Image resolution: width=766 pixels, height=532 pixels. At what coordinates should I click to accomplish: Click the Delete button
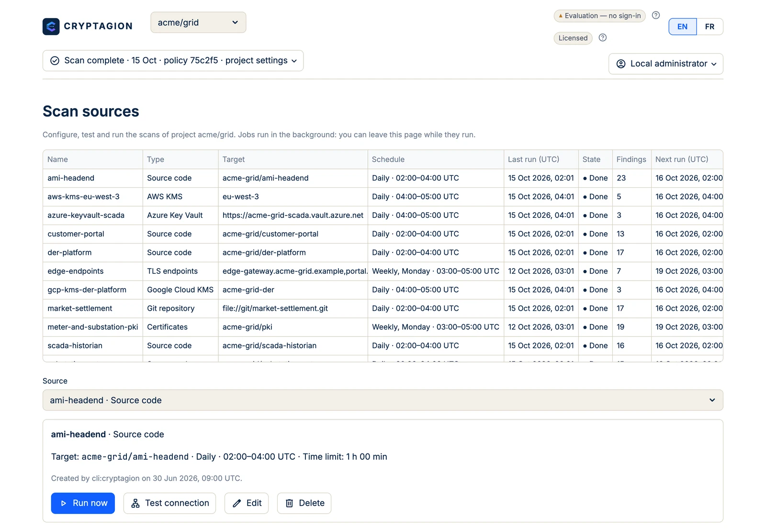pos(304,503)
